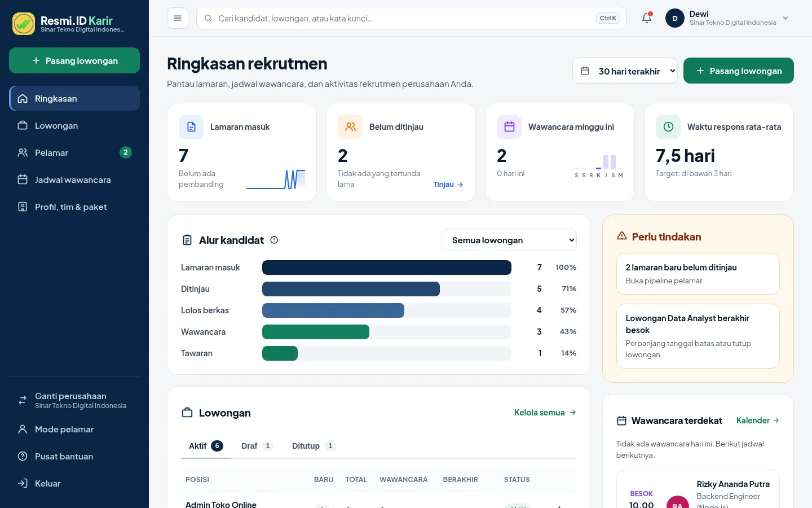
Task: Click the Jadwal wawancara calendar icon
Action: click(23, 179)
